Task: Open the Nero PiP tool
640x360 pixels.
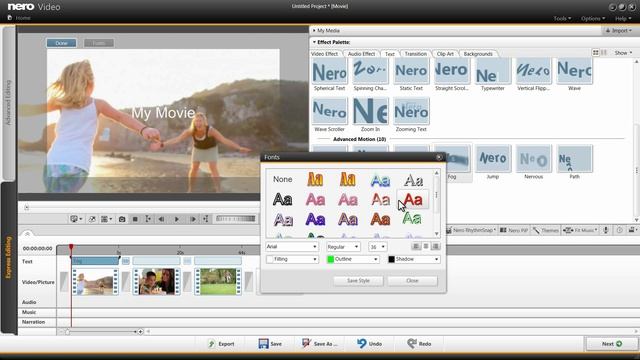Action: pyautogui.click(x=514, y=230)
